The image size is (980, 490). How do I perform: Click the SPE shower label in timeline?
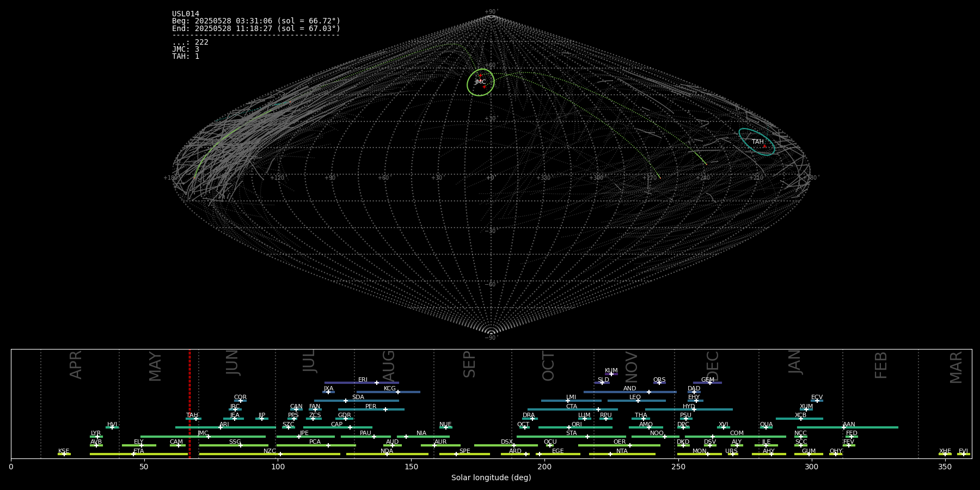pyautogui.click(x=464, y=451)
